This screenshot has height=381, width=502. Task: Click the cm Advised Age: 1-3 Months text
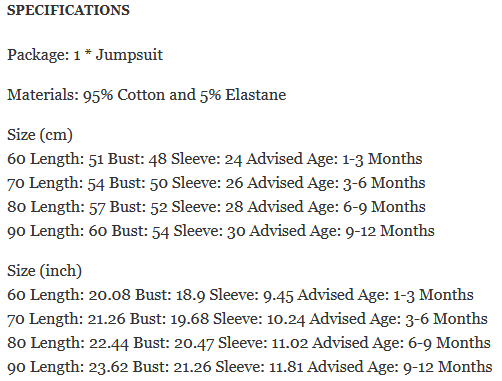coord(334,159)
